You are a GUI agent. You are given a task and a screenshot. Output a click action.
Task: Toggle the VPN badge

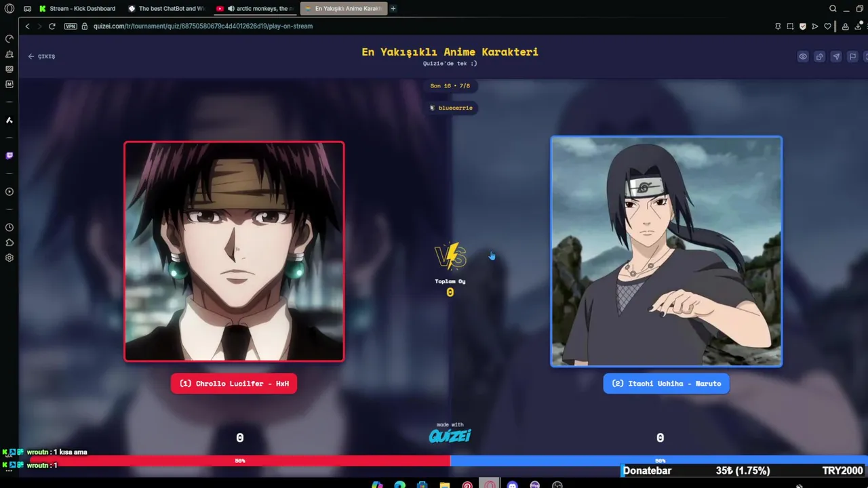pyautogui.click(x=71, y=26)
